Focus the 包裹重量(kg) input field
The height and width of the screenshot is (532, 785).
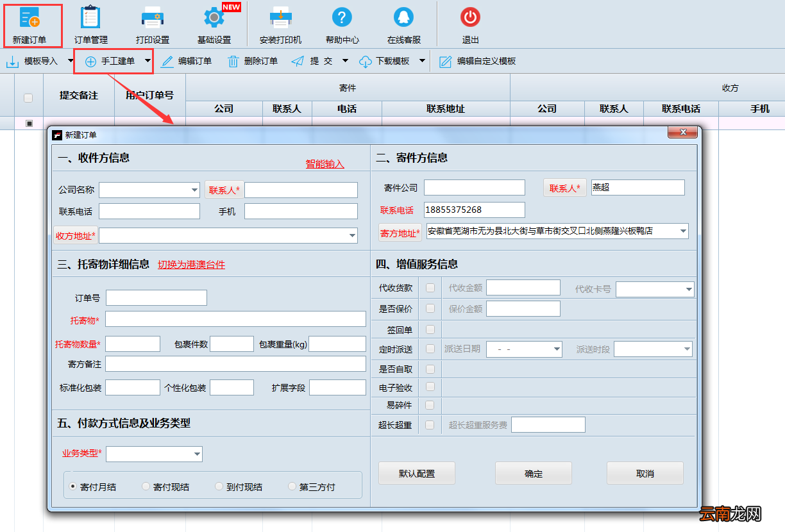(337, 344)
